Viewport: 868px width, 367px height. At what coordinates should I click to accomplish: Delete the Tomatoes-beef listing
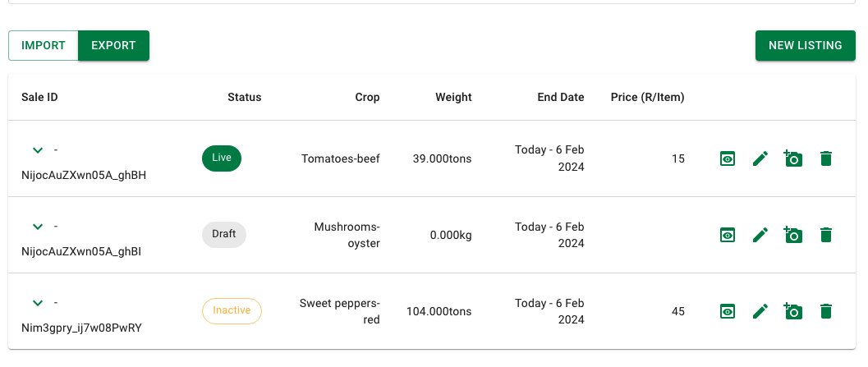click(826, 158)
